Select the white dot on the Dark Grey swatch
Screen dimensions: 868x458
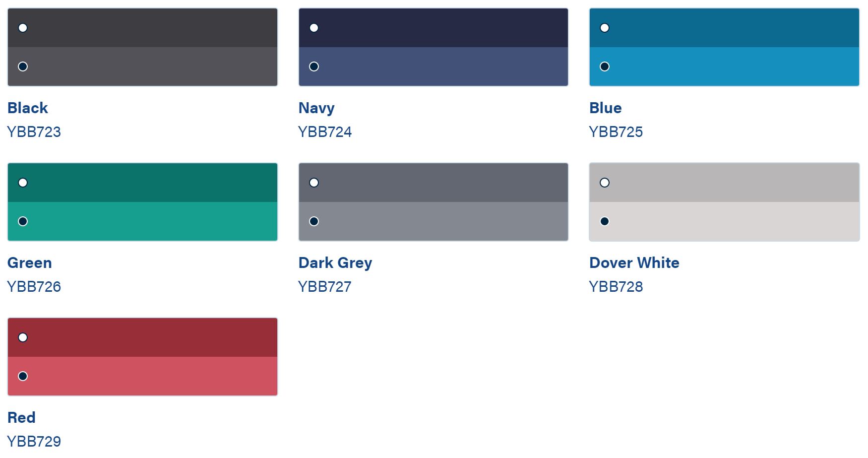point(314,183)
